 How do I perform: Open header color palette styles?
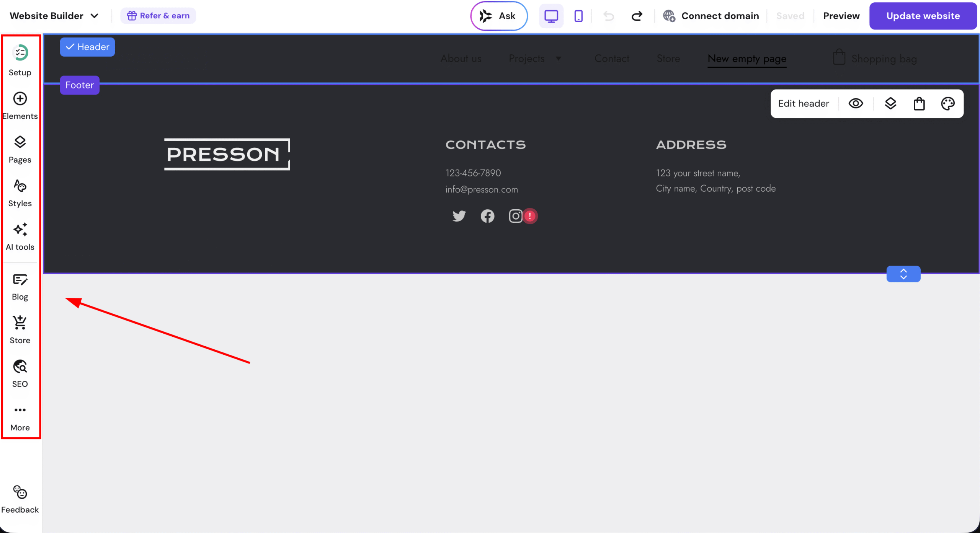(x=947, y=104)
